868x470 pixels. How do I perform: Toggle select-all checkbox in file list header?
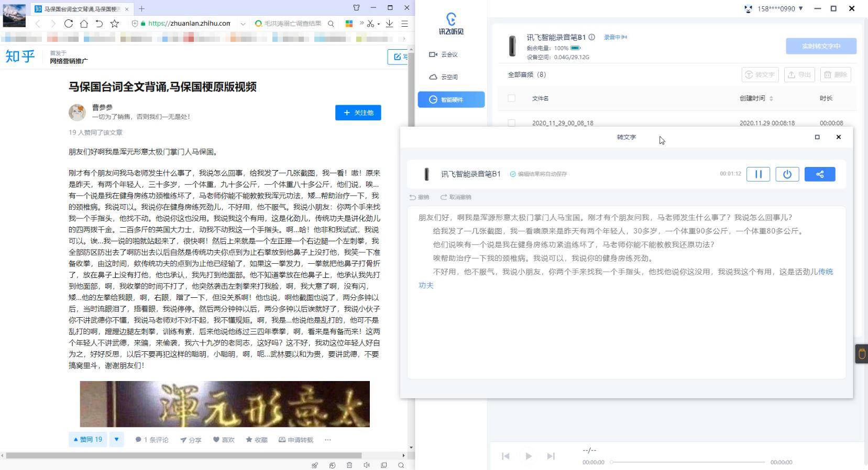pyautogui.click(x=512, y=98)
